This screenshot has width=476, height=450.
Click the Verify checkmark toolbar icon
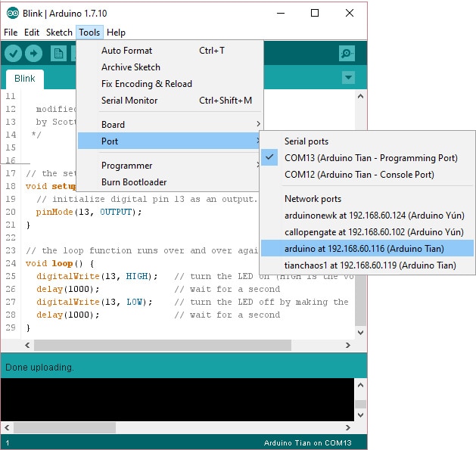click(13, 53)
